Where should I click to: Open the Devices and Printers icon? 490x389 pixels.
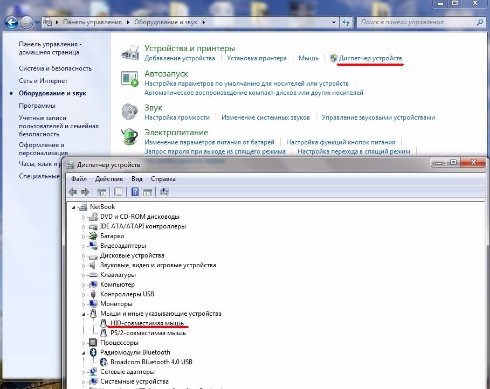[x=130, y=52]
